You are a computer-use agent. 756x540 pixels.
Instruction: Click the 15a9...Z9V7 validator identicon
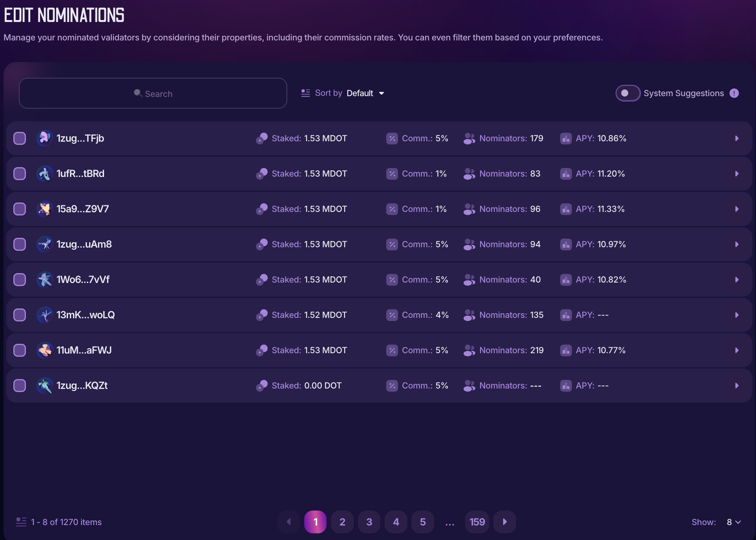45,209
